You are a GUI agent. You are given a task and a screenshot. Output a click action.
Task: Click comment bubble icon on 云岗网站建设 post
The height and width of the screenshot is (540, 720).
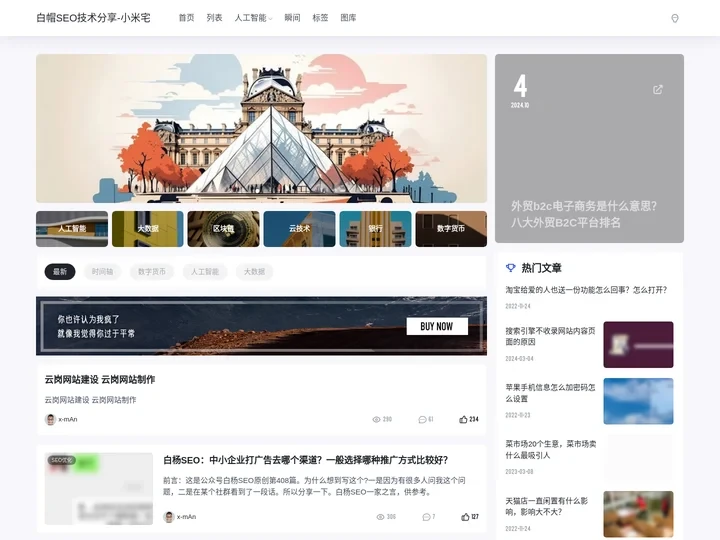[422, 419]
